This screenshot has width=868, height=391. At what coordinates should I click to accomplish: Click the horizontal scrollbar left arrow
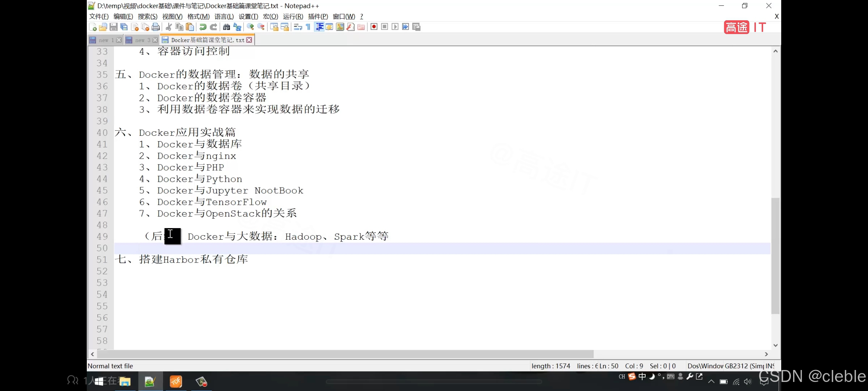93,354
